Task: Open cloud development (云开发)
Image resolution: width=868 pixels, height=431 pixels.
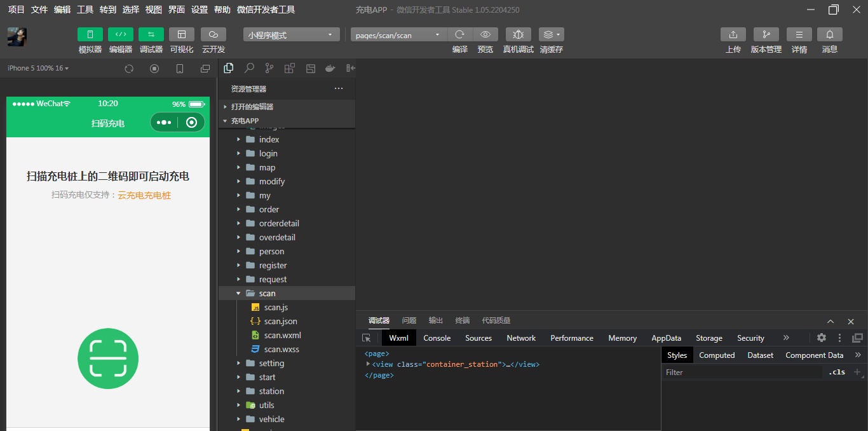Action: (214, 34)
